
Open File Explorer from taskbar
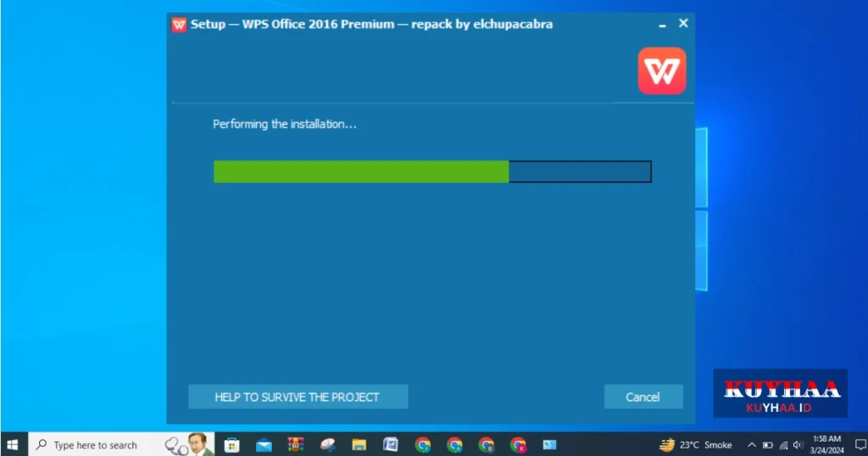359,444
